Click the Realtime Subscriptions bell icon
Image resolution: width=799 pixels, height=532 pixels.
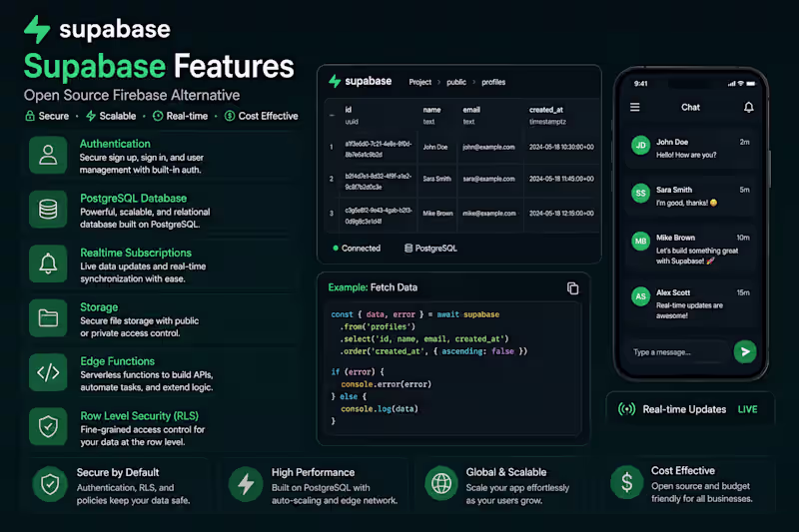pyautogui.click(x=48, y=264)
